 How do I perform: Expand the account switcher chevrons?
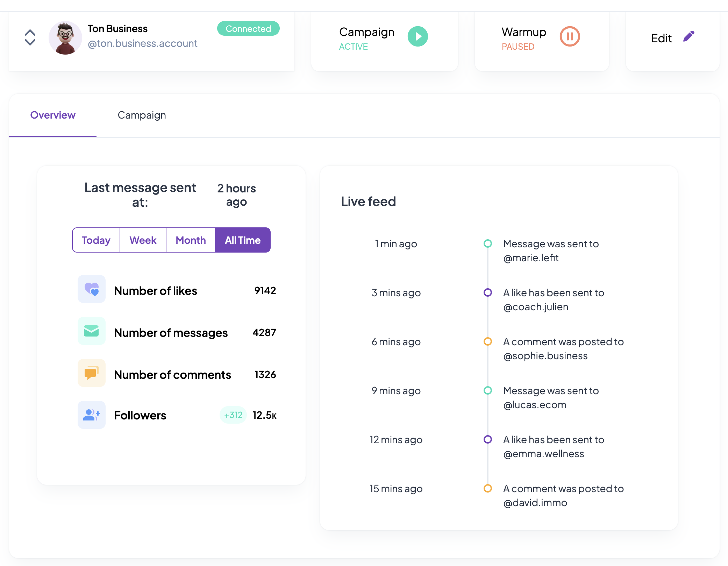[30, 37]
